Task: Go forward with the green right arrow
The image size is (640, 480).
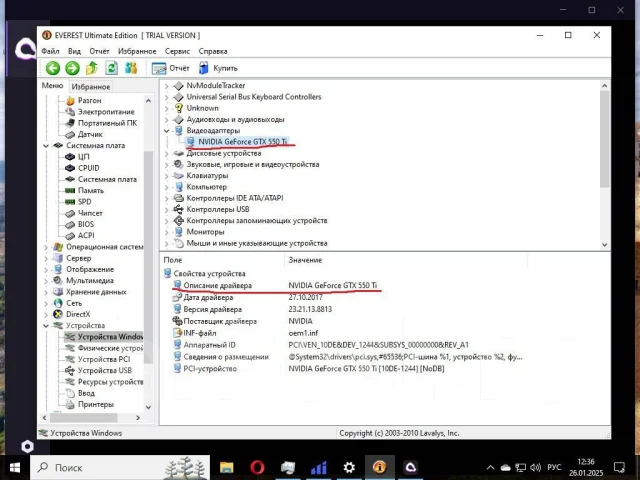Action: click(72, 68)
